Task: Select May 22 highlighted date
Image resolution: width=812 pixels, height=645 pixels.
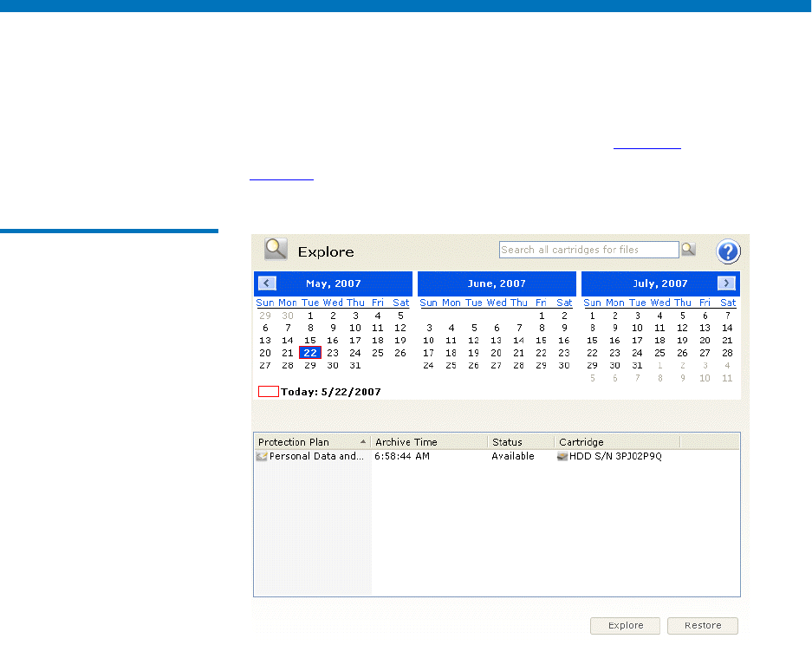Action: (310, 353)
